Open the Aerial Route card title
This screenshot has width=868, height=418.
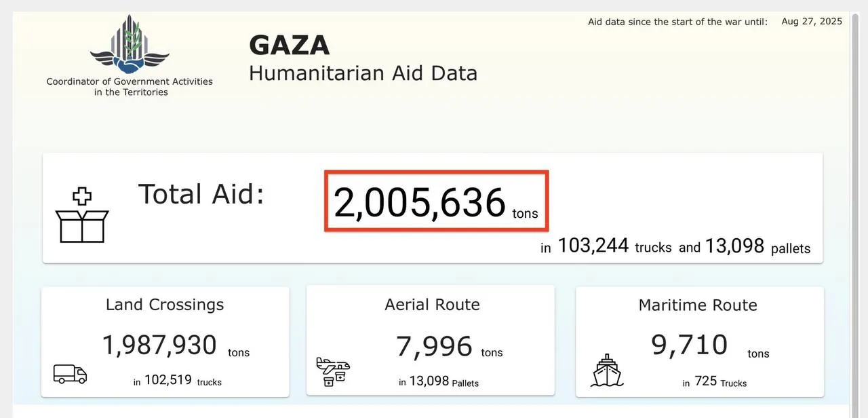tap(432, 305)
